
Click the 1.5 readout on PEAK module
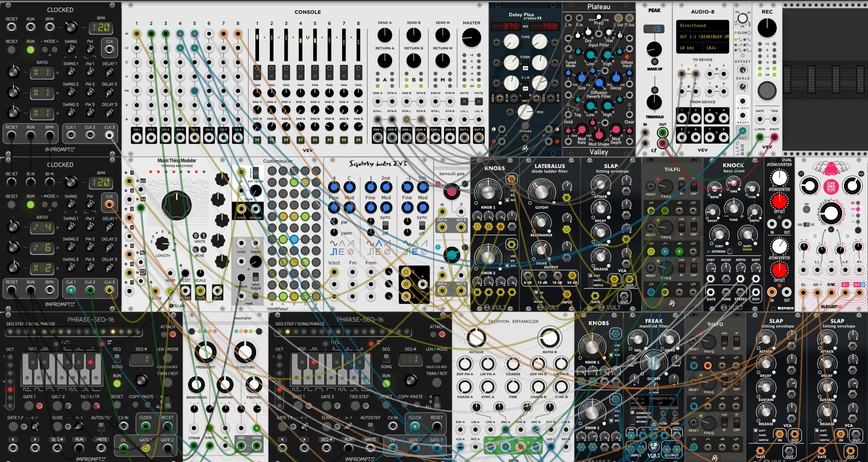[x=654, y=29]
